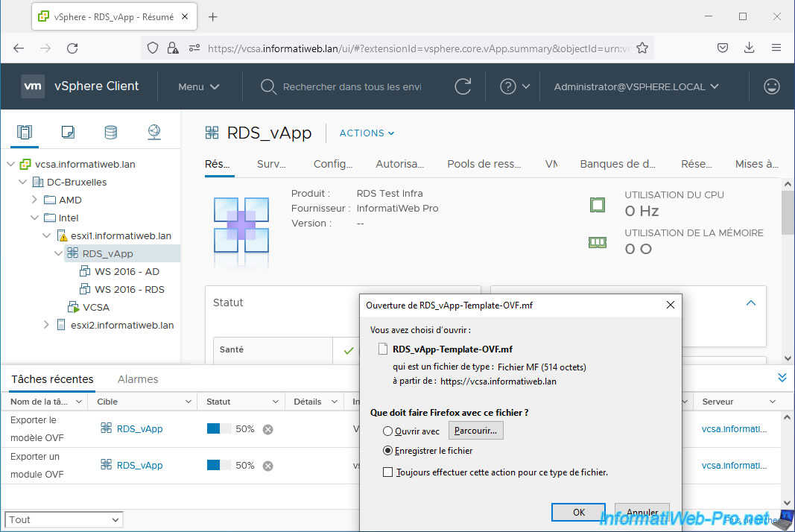The width and height of the screenshot is (795, 532).
Task: Open Storage inventory view icon
Action: click(110, 133)
